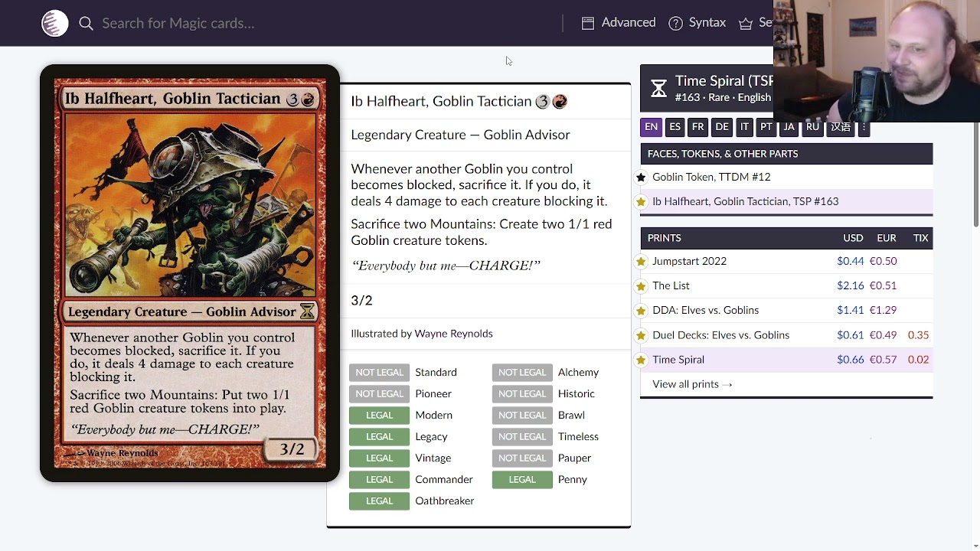Click the Modern LEGAL badge
Screen dimensions: 980x551
[379, 415]
